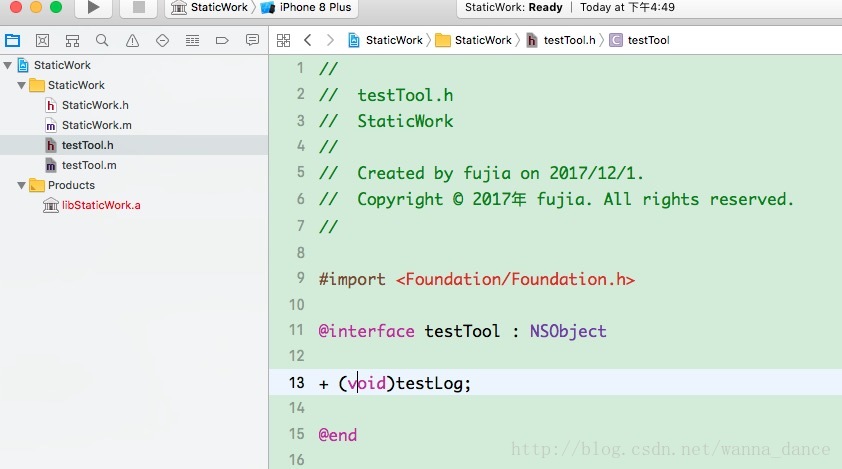Viewport: 842px width, 469px height.
Task: Open the Debug navigator
Action: tap(192, 40)
